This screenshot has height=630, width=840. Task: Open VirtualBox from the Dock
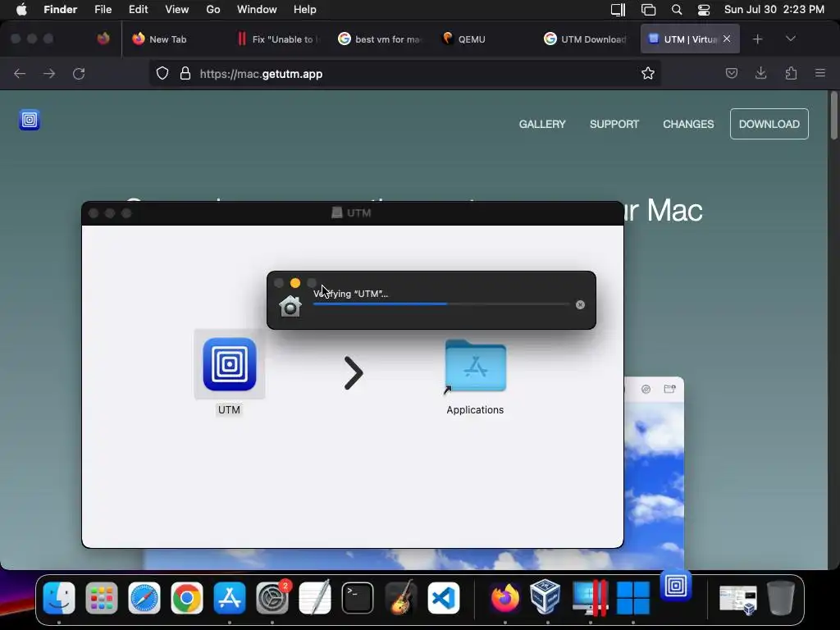coord(546,598)
